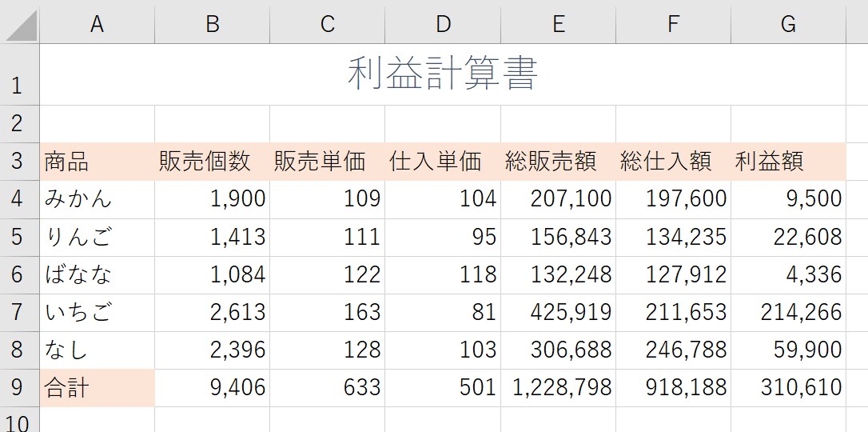868x432 pixels.
Task: Click cell with value 1,413
Action: 213,237
